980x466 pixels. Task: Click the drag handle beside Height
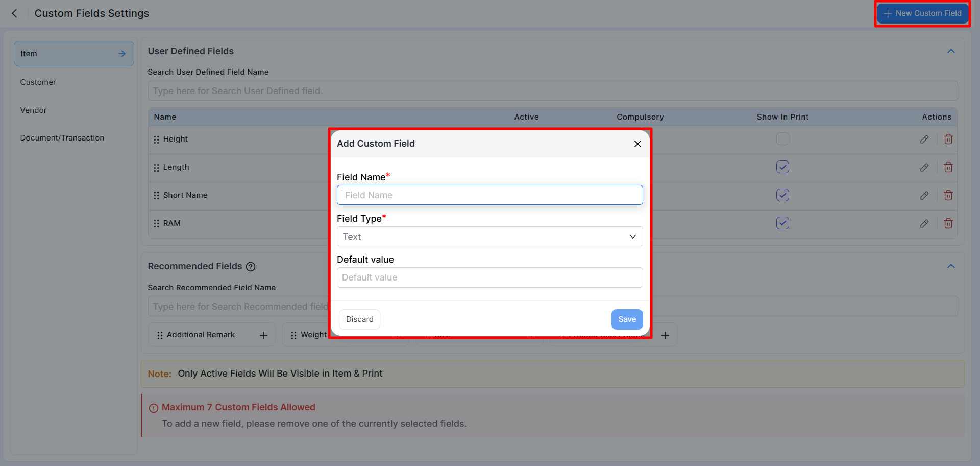pyautogui.click(x=156, y=139)
